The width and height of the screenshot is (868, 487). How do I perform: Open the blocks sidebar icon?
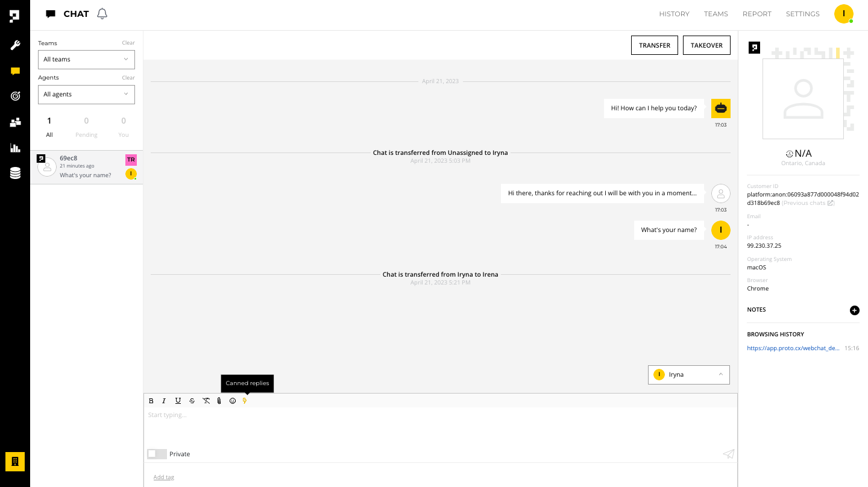[15, 122]
